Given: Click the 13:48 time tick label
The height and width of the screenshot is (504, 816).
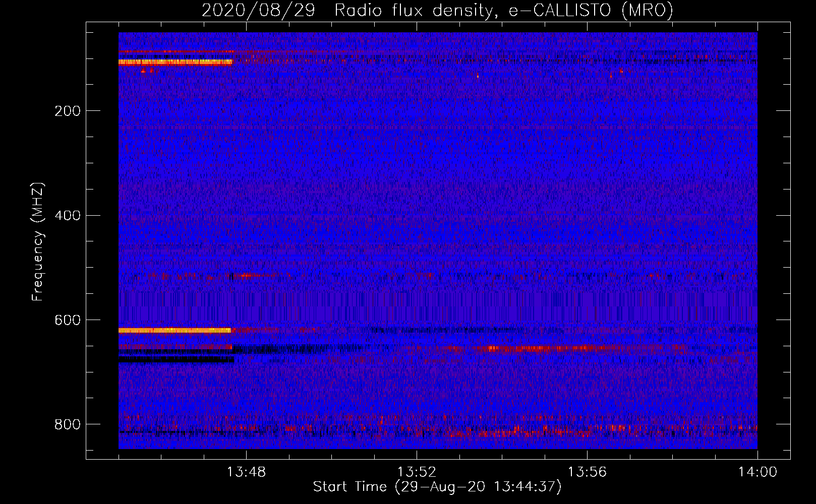Looking at the screenshot, I should click(x=246, y=472).
